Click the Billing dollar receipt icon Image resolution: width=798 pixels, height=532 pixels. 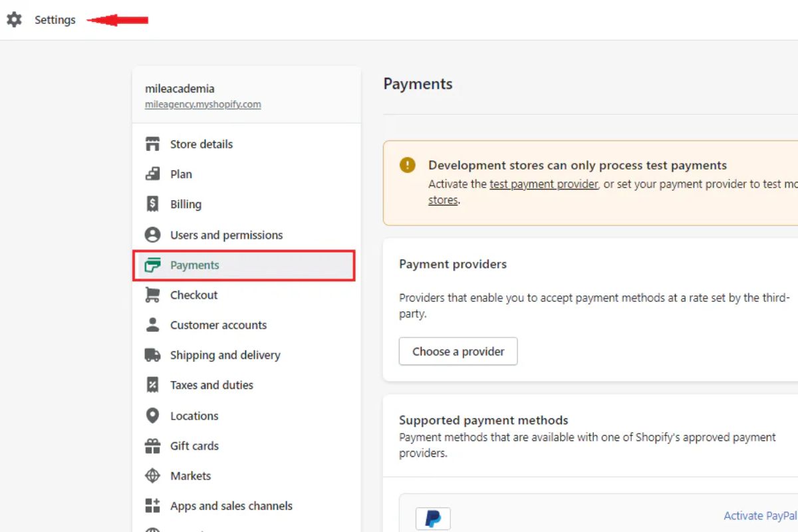(153, 204)
